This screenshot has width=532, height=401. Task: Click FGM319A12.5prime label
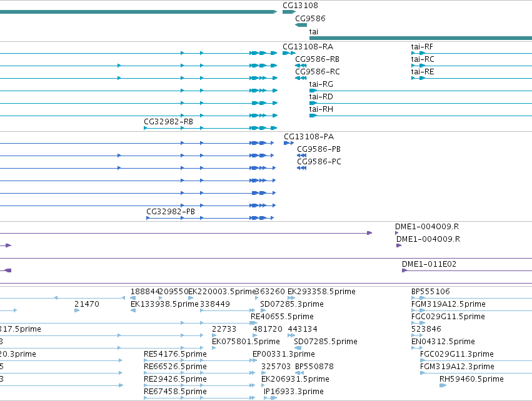coord(448,304)
